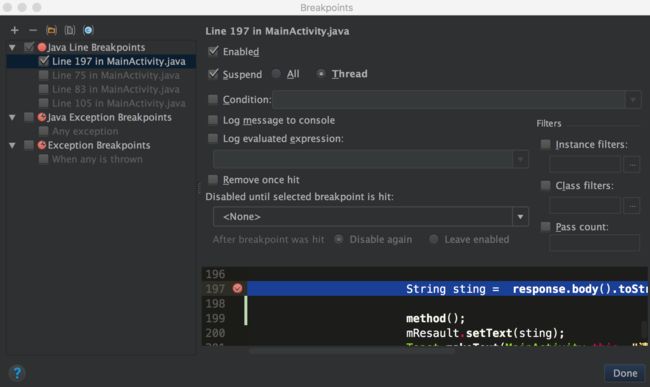650x387 pixels.
Task: Select Line 75 in MainActivity.java breakpoint
Action: [x=116, y=75]
